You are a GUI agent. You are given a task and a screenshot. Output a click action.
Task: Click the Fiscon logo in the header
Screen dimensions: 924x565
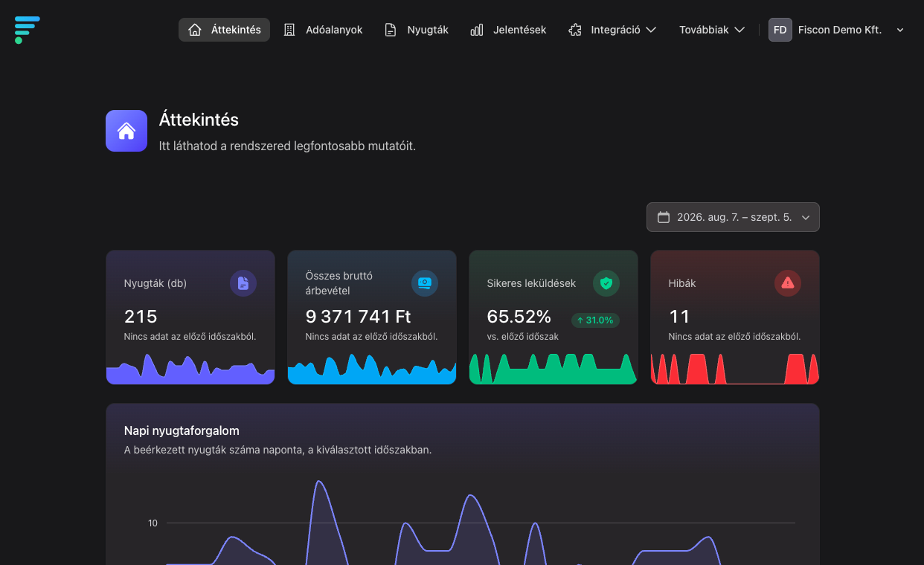(27, 30)
